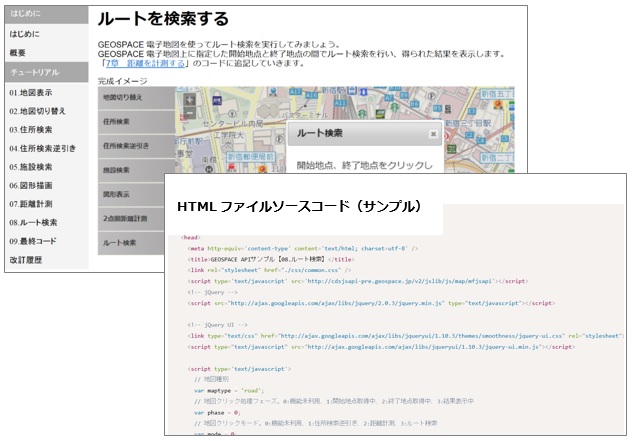Click the 住所検索 map panel button
Viewport: 632px width, 441px height.
[x=136, y=122]
